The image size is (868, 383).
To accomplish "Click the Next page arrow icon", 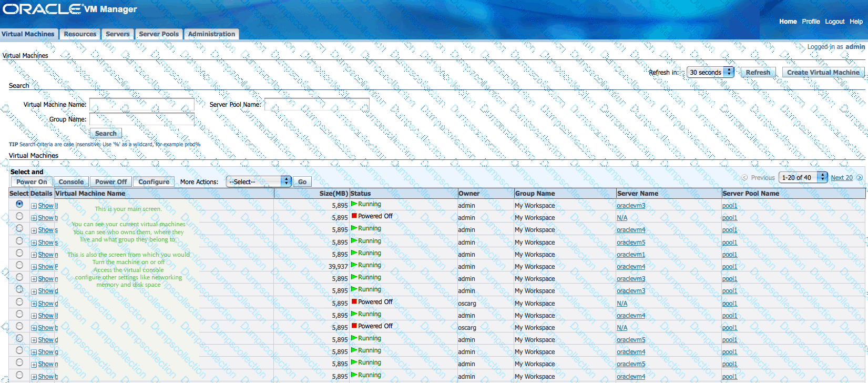I will pyautogui.click(x=860, y=178).
